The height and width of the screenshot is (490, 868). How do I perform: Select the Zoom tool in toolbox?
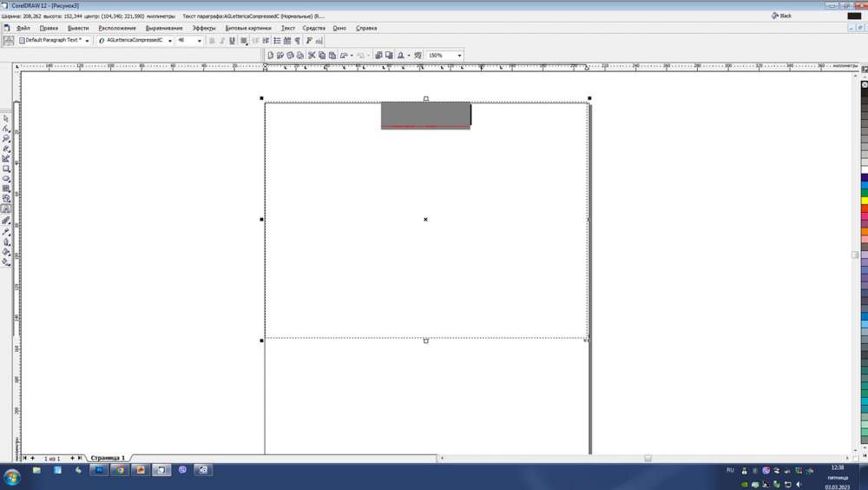click(6, 138)
